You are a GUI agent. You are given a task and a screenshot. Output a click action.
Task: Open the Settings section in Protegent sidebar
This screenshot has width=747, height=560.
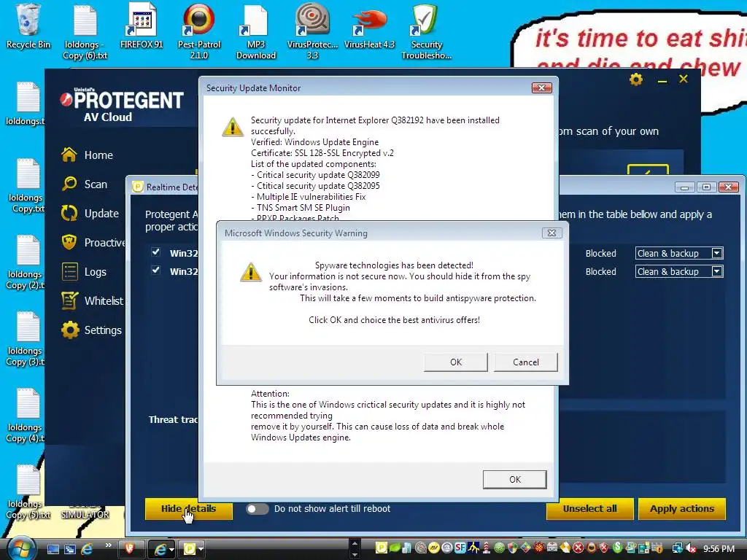pos(92,330)
